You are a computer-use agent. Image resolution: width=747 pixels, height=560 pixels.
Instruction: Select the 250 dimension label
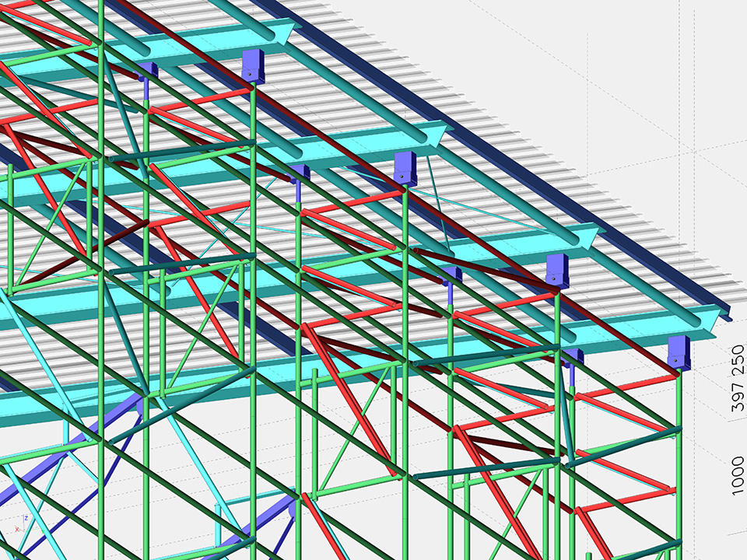point(738,359)
